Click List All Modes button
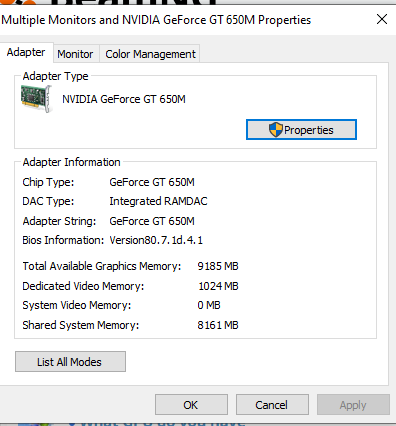This screenshot has width=396, height=426. point(70,362)
